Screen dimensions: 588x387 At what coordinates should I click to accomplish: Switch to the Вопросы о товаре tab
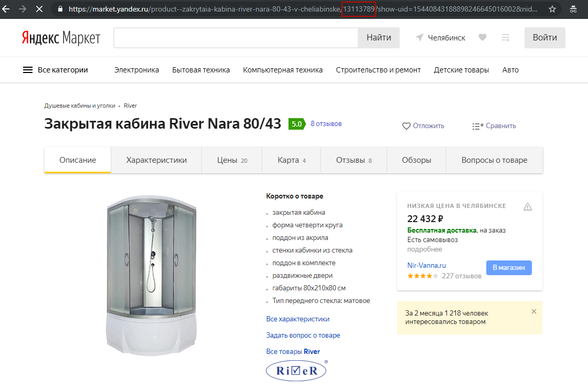click(x=494, y=160)
